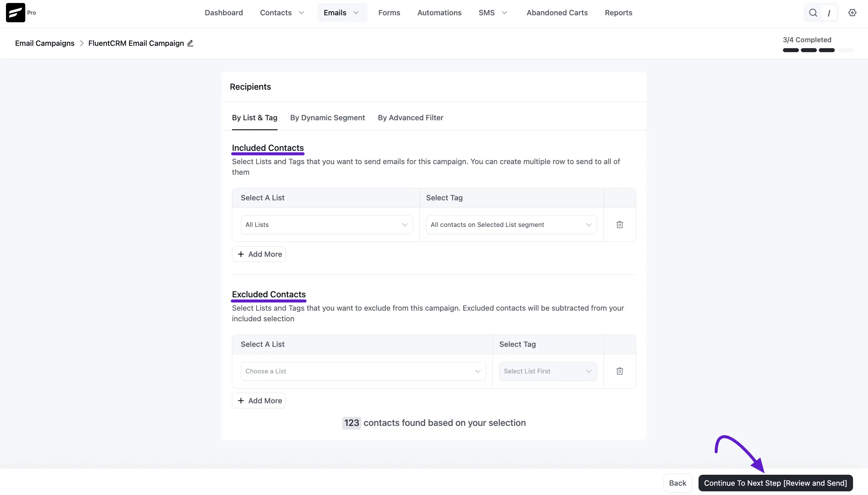
Task: Click Continue To Next Step [Review and Send]
Action: (x=775, y=483)
